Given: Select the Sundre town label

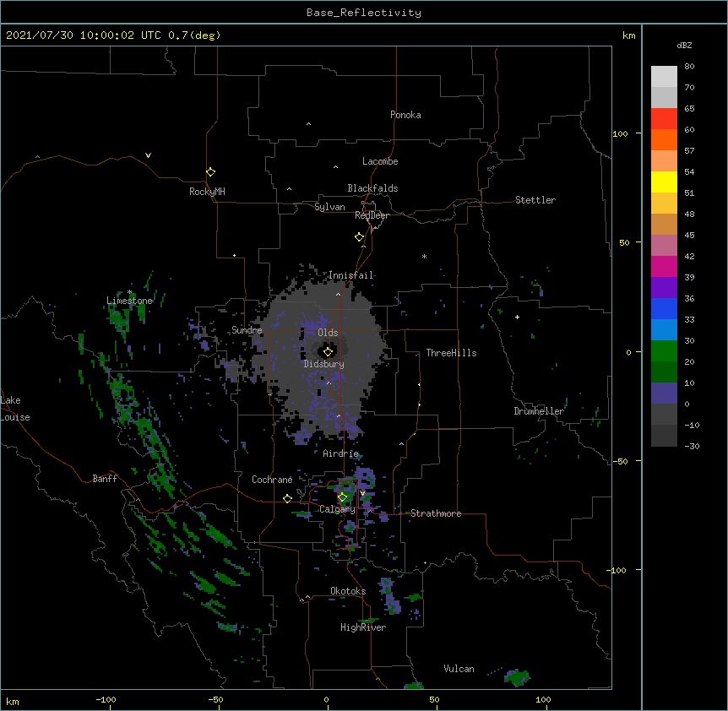Looking at the screenshot, I should 247,330.
